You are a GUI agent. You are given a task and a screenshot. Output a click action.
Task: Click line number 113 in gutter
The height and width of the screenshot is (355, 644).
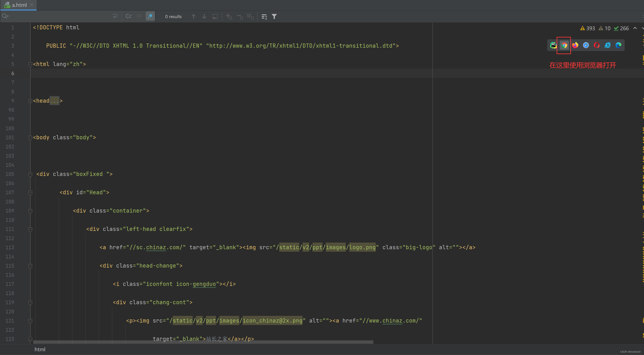click(x=10, y=247)
